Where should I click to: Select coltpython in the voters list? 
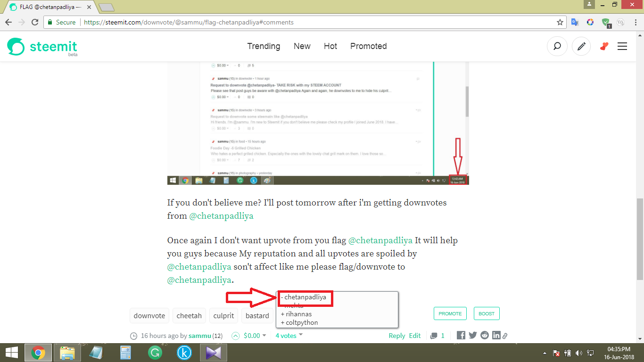299,323
